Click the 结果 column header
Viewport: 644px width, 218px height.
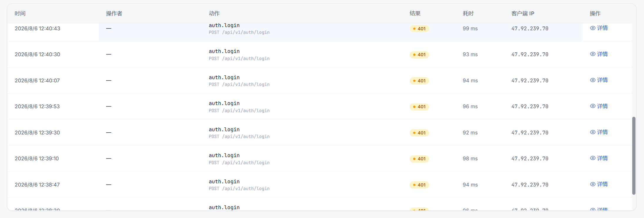[415, 14]
